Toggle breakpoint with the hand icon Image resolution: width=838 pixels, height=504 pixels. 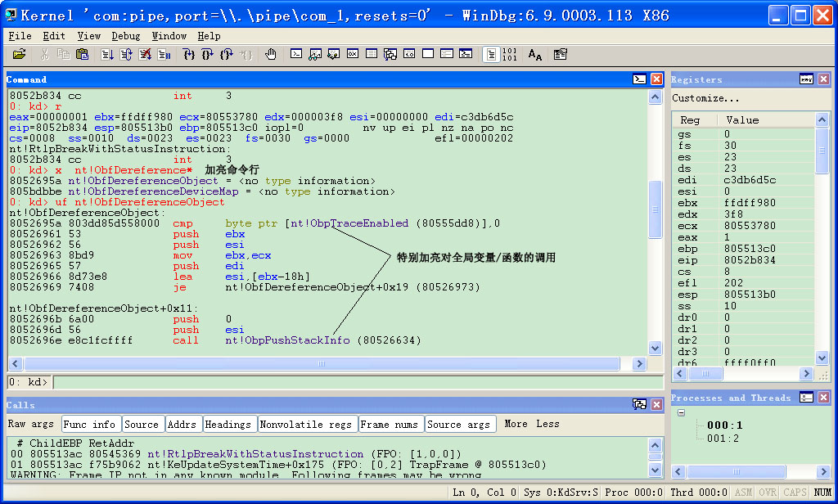coord(270,54)
